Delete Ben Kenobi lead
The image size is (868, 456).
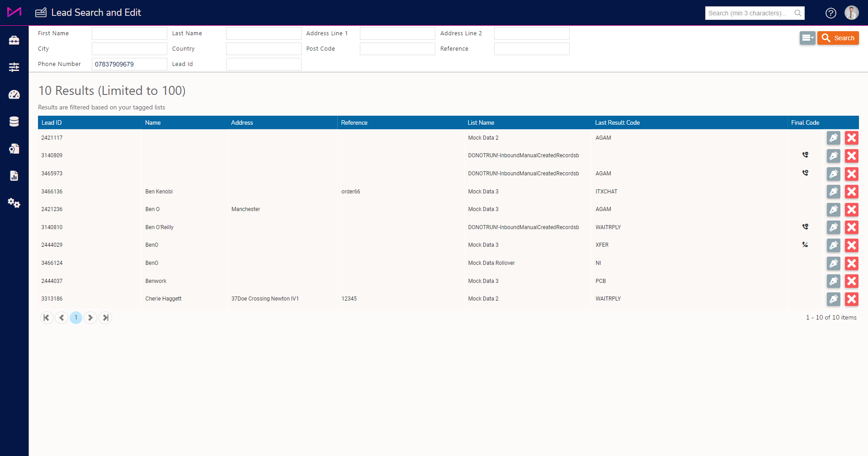852,192
